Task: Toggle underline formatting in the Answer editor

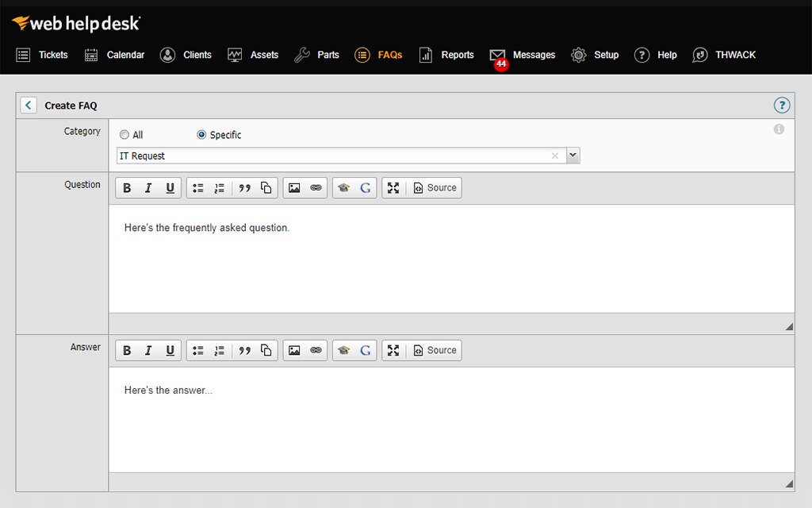Action: point(169,350)
